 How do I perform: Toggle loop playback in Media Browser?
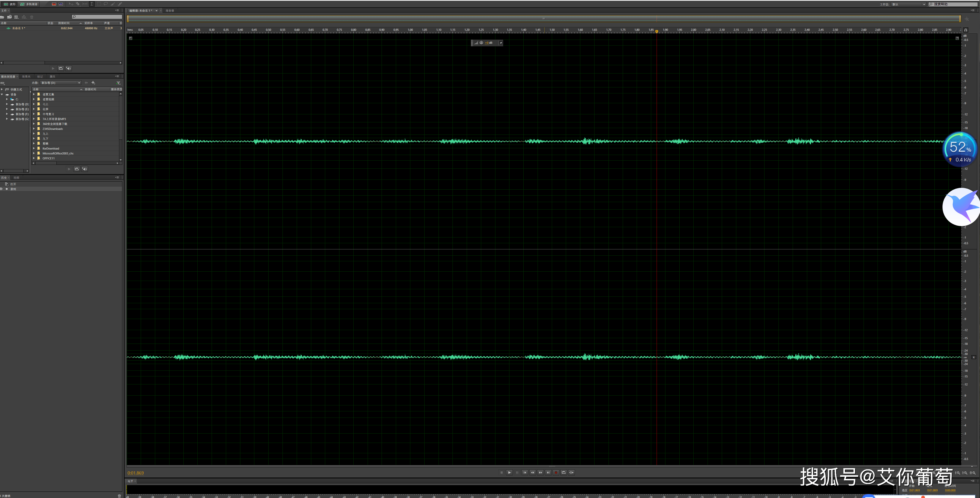(x=77, y=169)
